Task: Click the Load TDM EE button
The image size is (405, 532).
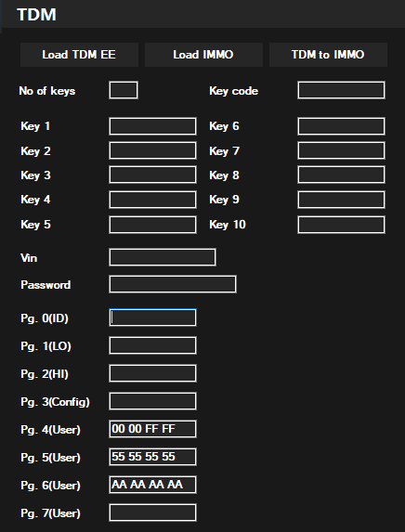Action: pos(79,55)
